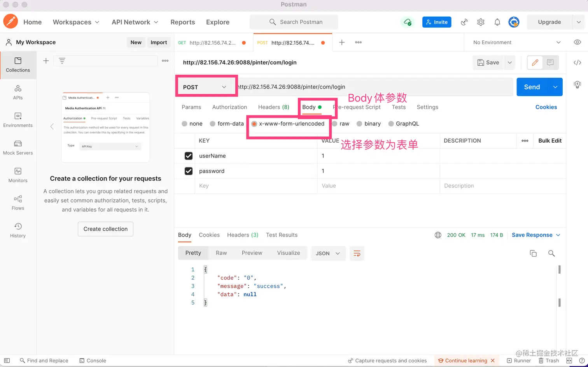588x367 pixels.
Task: Open the JSON format dropdown
Action: [x=328, y=253]
